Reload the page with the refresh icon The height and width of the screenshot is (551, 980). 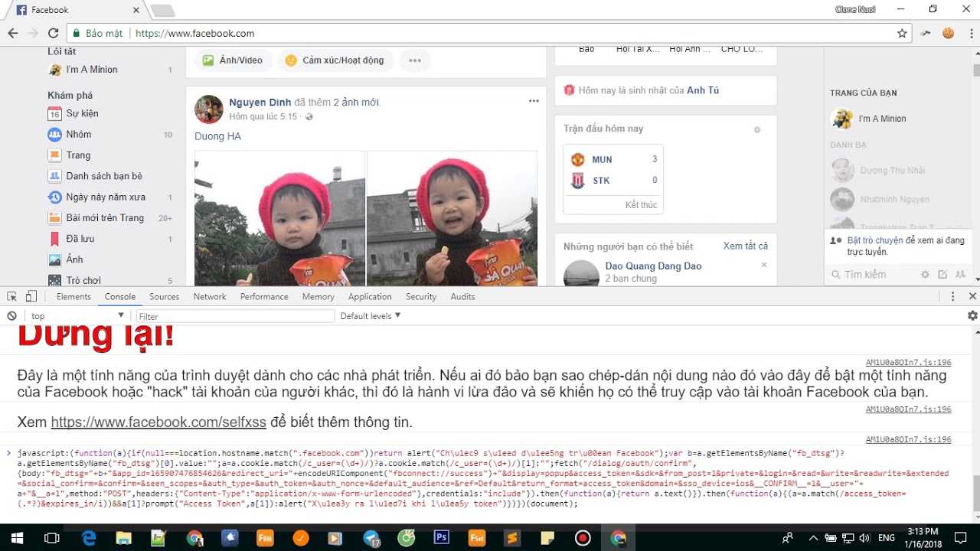point(53,34)
